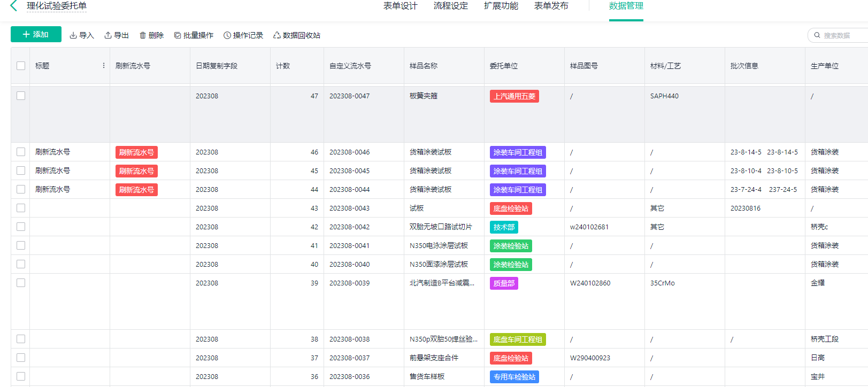Screen dimensions: 868x387
Task: Open 批量操作 batch operations
Action: 194,35
